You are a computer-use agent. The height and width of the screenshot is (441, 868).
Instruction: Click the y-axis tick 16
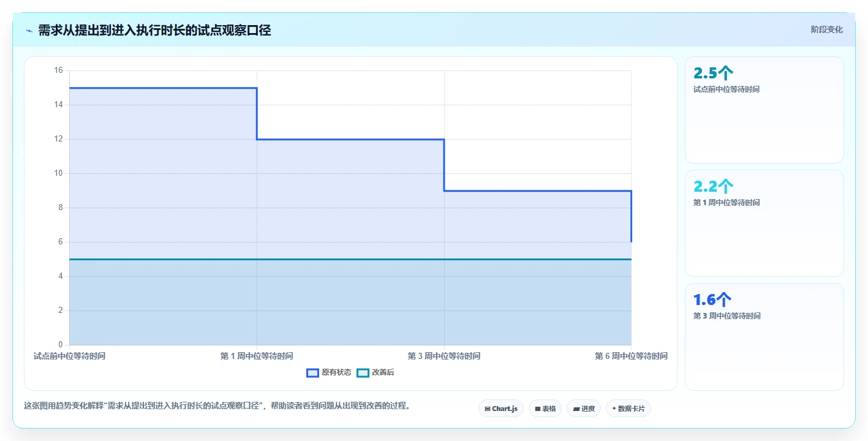pyautogui.click(x=59, y=70)
